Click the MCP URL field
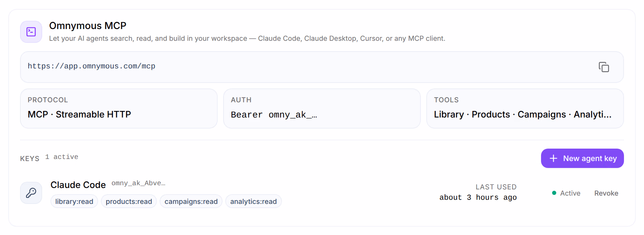The image size is (644, 235). [322, 67]
